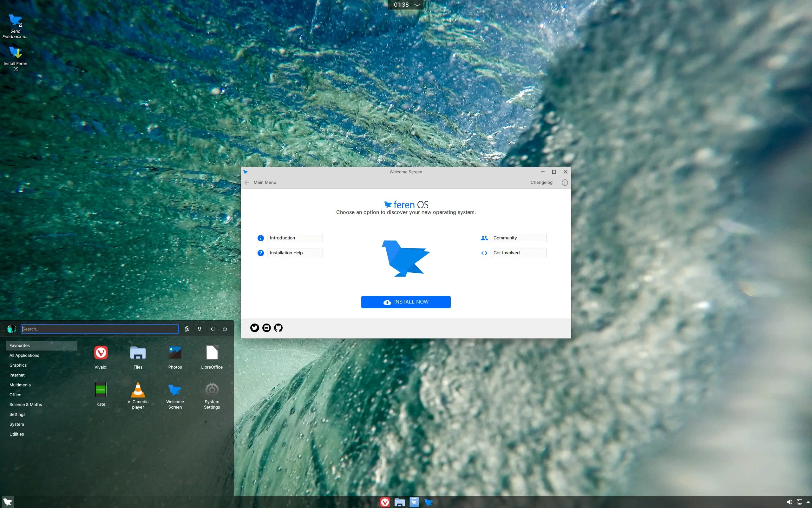Click the Welcome Screen taskbar icon
This screenshot has width=812, height=508.
click(x=429, y=502)
